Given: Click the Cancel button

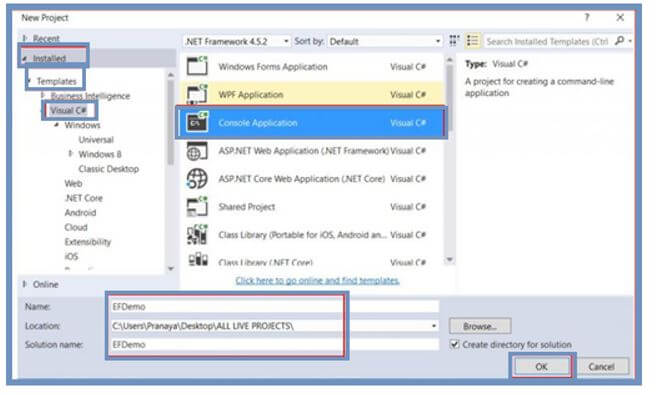Looking at the screenshot, I should (601, 366).
